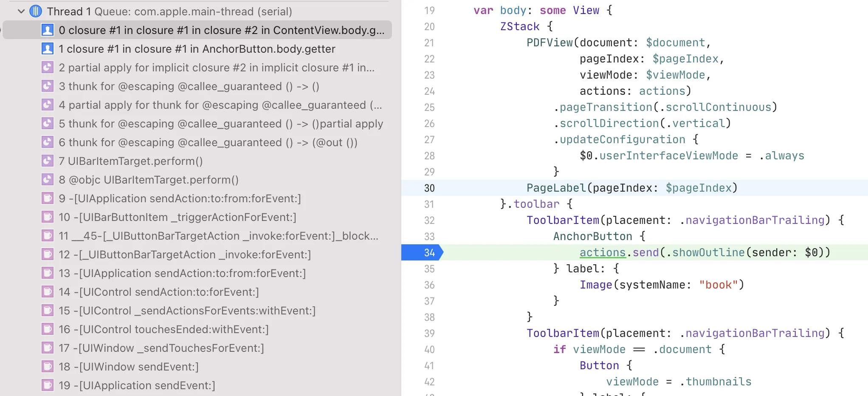Image resolution: width=868 pixels, height=396 pixels.
Task: Click line number 26 in the gutter
Action: pos(429,123)
